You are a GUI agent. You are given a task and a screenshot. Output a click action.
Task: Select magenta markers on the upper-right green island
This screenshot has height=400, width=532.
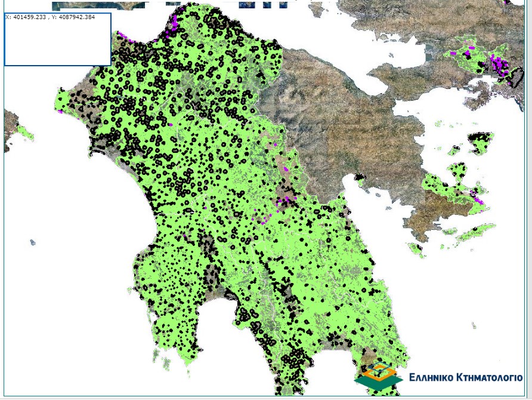coord(497,63)
